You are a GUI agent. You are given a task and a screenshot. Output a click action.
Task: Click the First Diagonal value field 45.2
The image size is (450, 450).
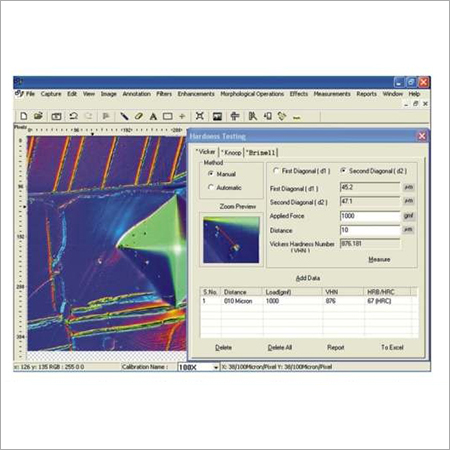[x=370, y=187]
